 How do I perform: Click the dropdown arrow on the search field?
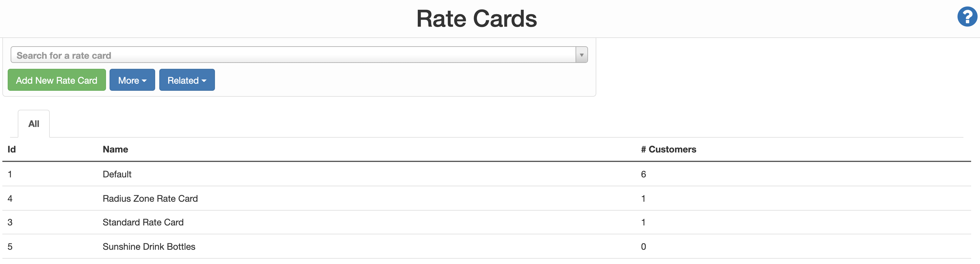tap(581, 55)
